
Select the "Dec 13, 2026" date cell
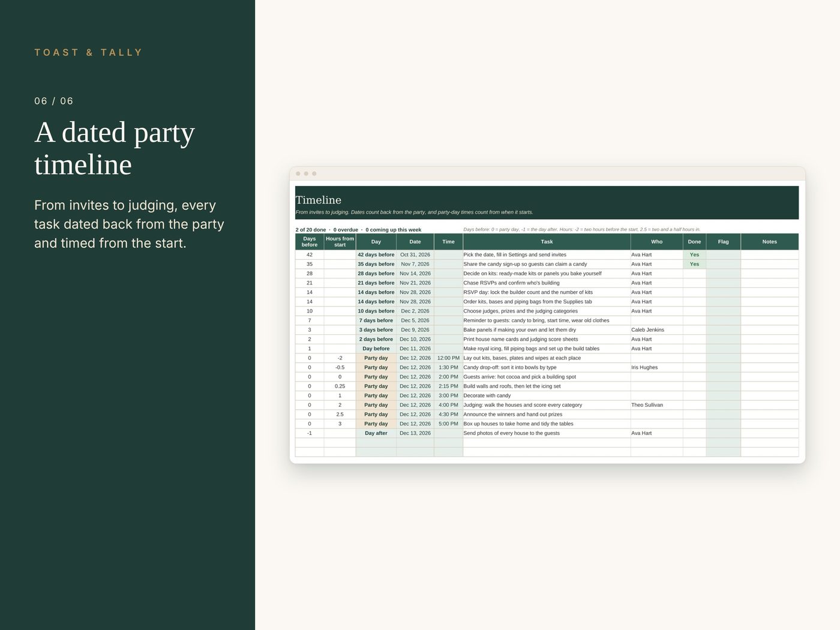pos(415,433)
